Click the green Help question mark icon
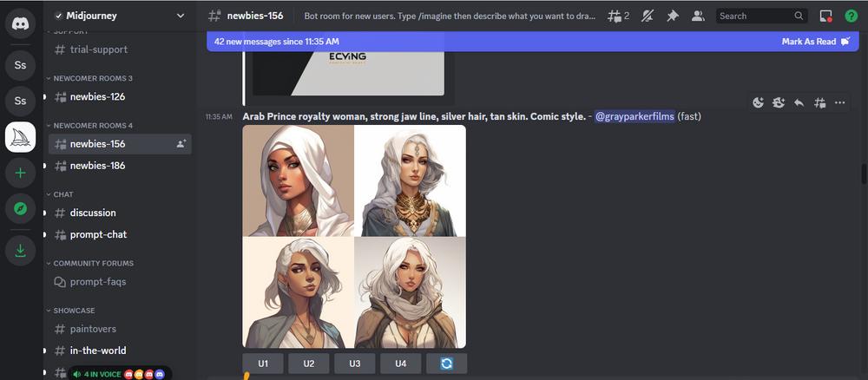This screenshot has width=868, height=380. pyautogui.click(x=852, y=16)
